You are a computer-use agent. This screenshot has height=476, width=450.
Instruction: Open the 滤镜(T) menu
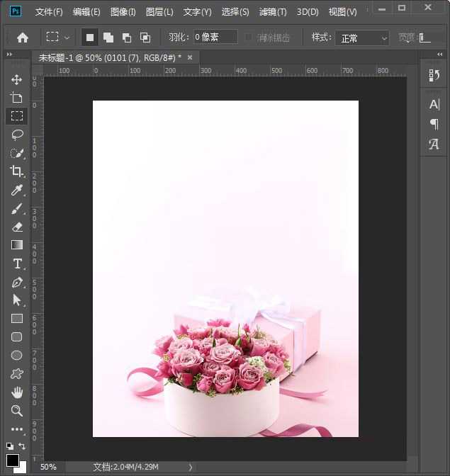pyautogui.click(x=273, y=12)
